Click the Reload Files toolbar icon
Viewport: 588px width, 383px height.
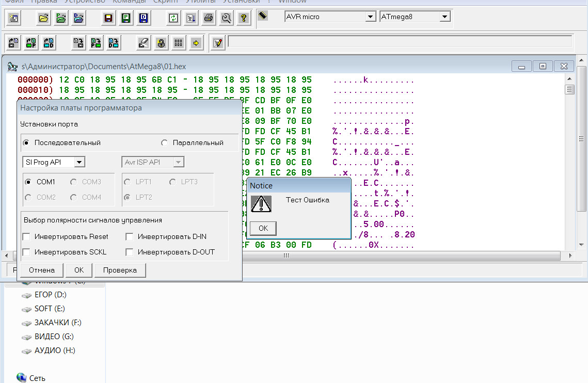click(x=173, y=18)
